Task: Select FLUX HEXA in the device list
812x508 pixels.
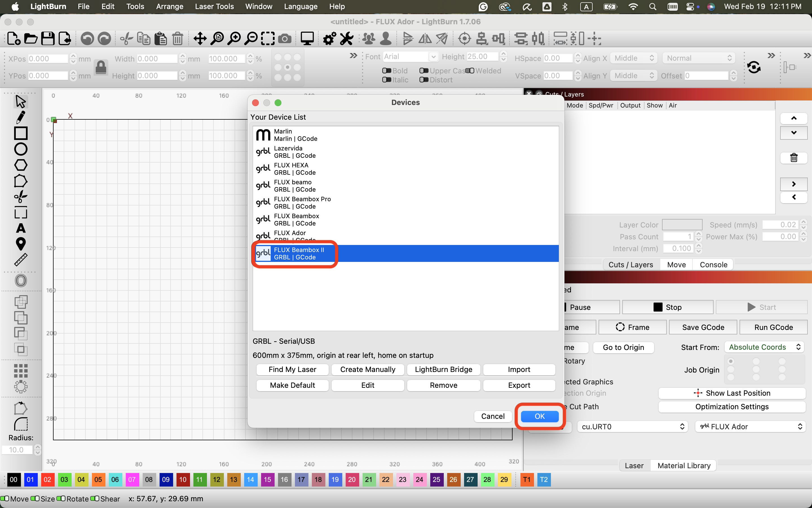Action: (405, 169)
